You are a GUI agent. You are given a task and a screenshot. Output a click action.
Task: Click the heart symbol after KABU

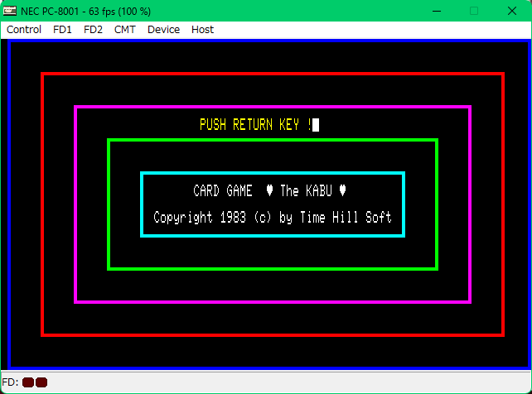tap(343, 190)
